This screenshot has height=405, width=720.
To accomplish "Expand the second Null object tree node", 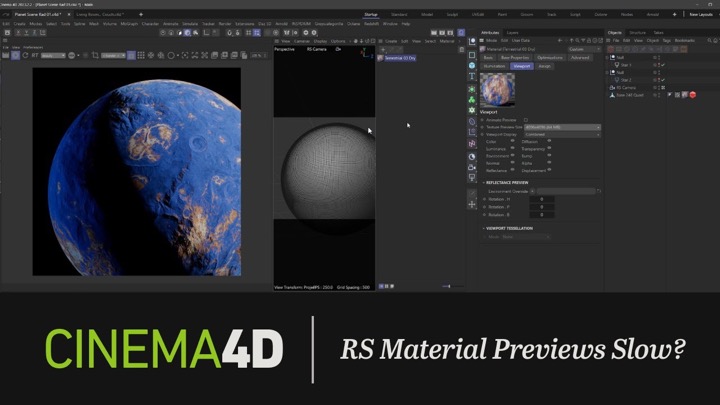I will pyautogui.click(x=608, y=73).
